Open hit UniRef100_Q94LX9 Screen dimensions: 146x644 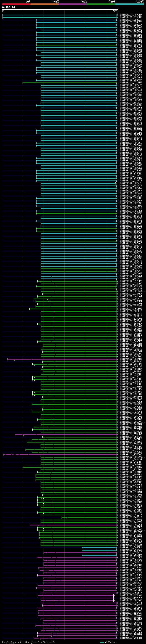[131, 20]
